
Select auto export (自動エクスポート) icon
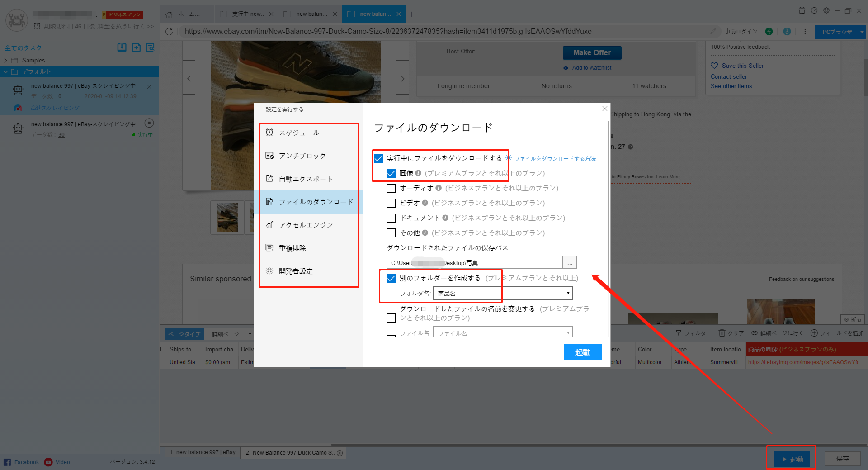point(269,179)
